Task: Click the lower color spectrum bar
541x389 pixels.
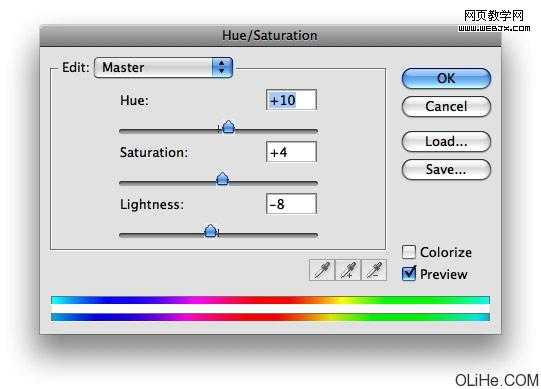Action: point(270,317)
